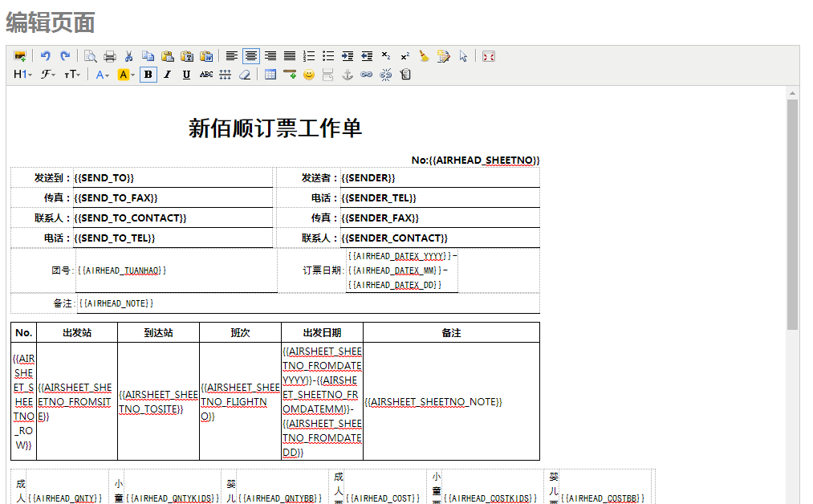Open the font family dropdown
This screenshot has width=813, height=504.
point(48,75)
